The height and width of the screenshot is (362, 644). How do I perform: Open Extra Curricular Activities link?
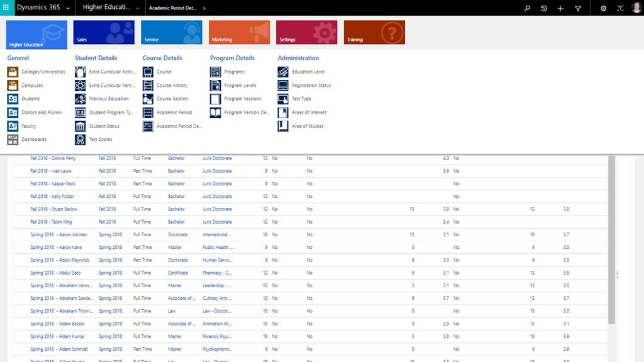pos(112,72)
